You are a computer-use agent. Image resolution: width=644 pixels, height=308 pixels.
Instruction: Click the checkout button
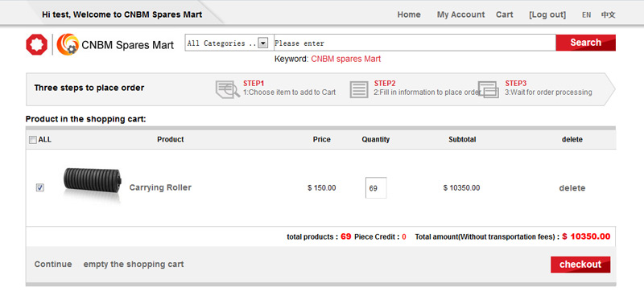[x=580, y=265]
